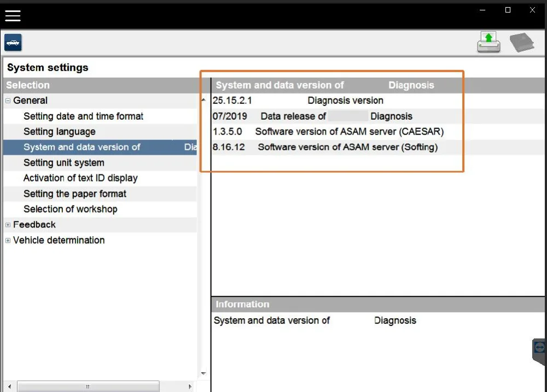Open "Activation of text ID display"

80,178
